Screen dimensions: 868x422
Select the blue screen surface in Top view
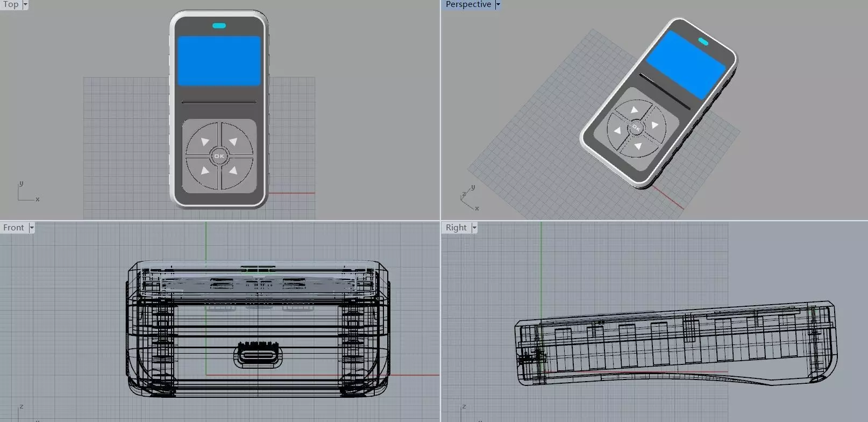pyautogui.click(x=219, y=61)
